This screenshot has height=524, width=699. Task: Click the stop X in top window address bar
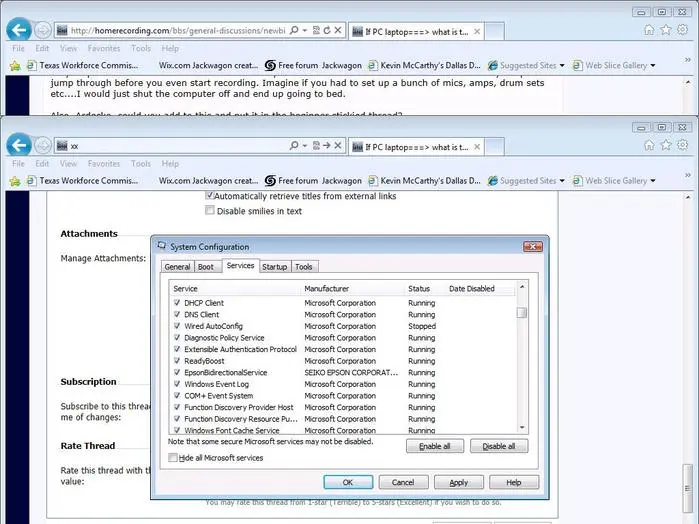click(338, 30)
